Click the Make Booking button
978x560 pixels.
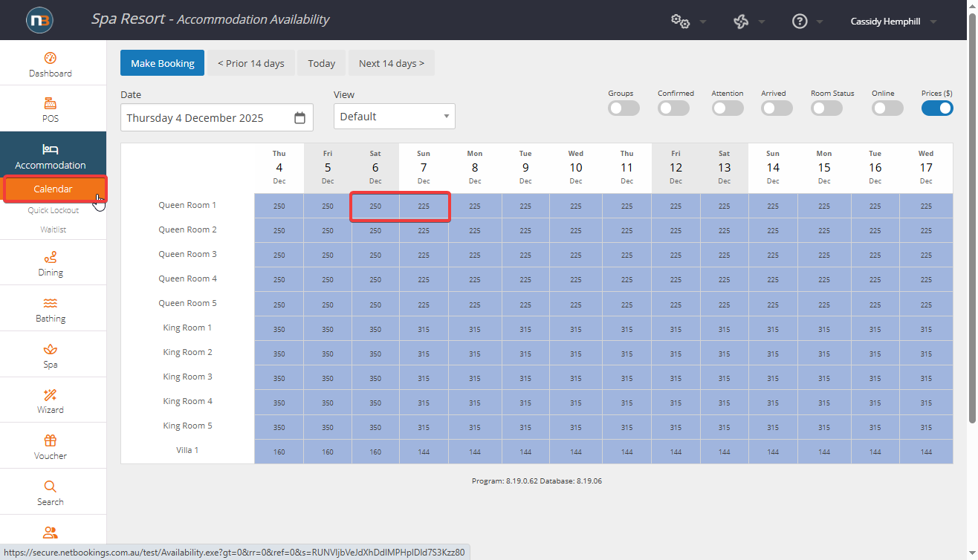pyautogui.click(x=162, y=63)
